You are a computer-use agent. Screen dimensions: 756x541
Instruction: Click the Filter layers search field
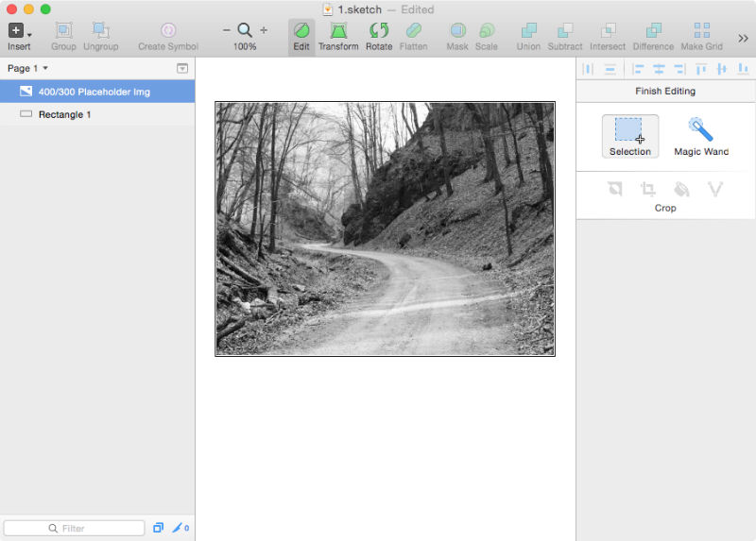click(x=74, y=528)
